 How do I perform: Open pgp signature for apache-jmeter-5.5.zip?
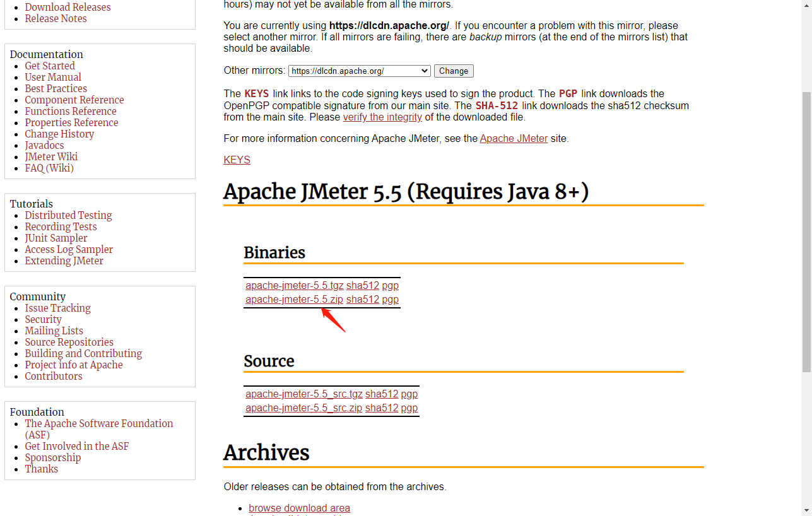click(x=390, y=299)
